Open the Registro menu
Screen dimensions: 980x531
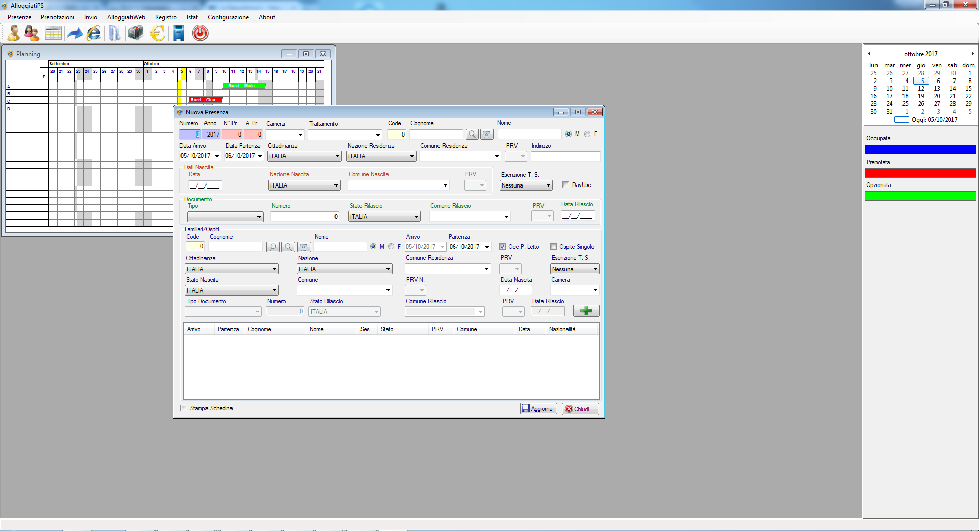click(166, 17)
